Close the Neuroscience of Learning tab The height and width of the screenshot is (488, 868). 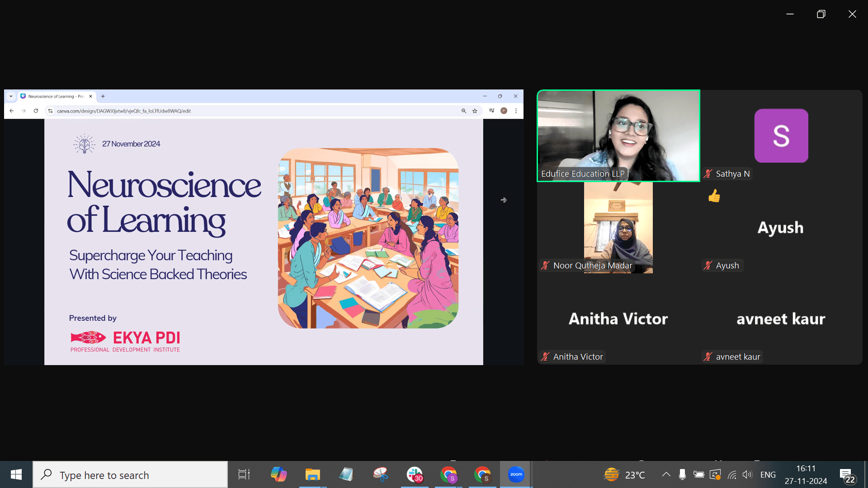coord(90,96)
